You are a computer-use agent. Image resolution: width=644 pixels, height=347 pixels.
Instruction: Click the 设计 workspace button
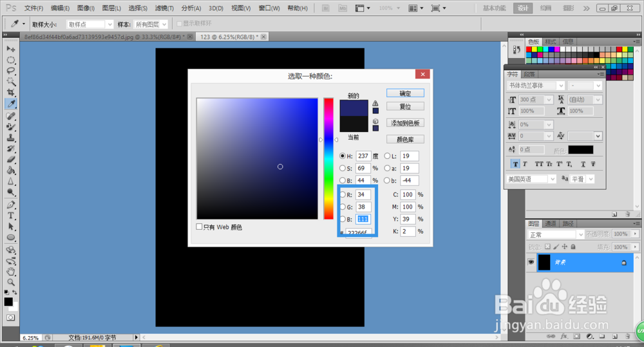(x=523, y=8)
